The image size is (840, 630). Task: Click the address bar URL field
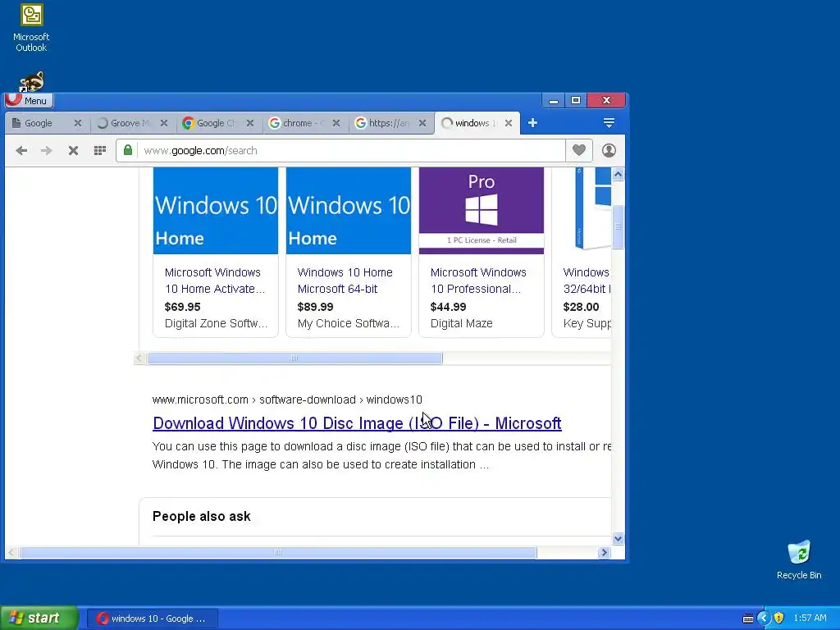pos(351,151)
